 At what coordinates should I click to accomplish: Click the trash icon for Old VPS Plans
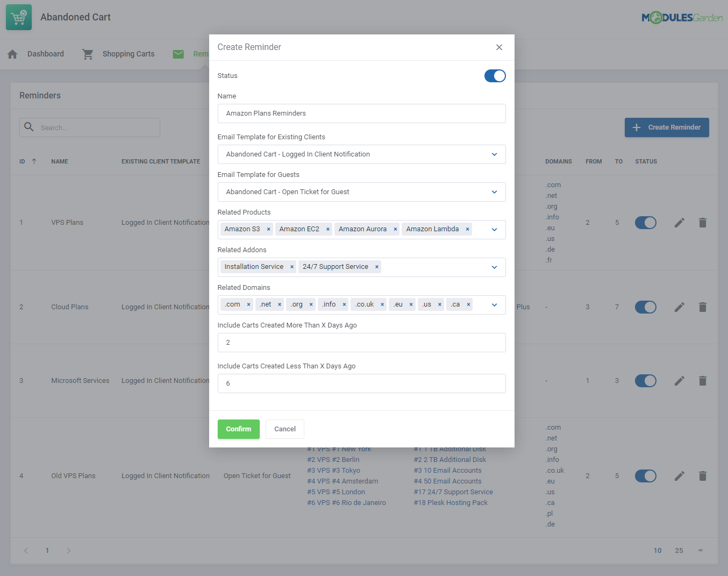click(x=703, y=476)
